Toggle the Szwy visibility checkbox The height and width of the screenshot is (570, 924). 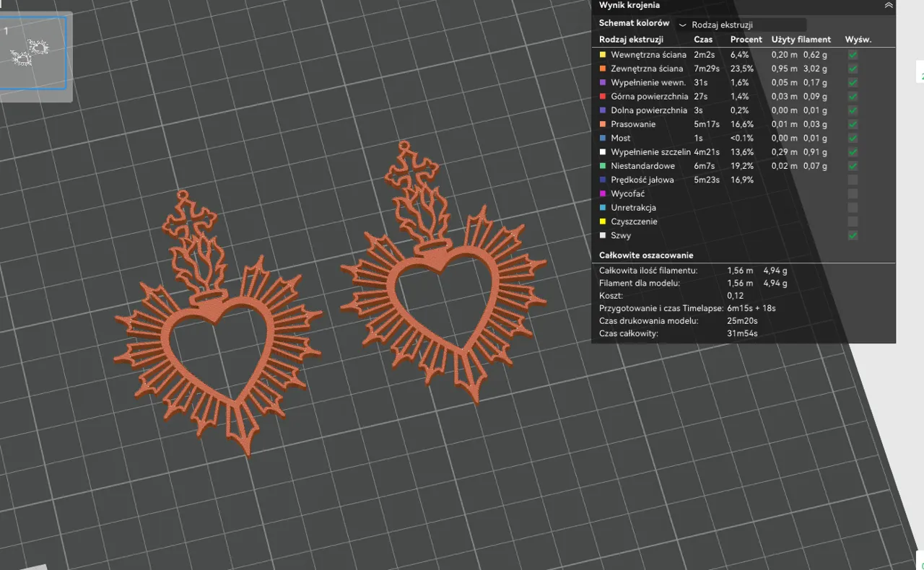tap(853, 235)
